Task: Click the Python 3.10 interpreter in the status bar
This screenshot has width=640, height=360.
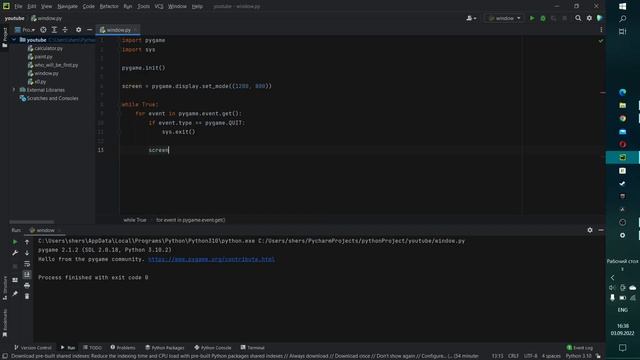Action: pyautogui.click(x=578, y=356)
